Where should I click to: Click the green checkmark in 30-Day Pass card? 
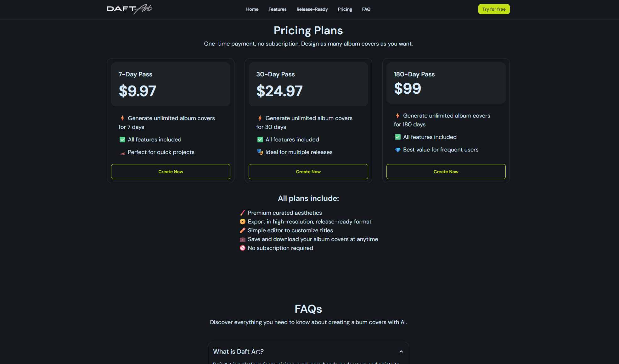pos(260,140)
